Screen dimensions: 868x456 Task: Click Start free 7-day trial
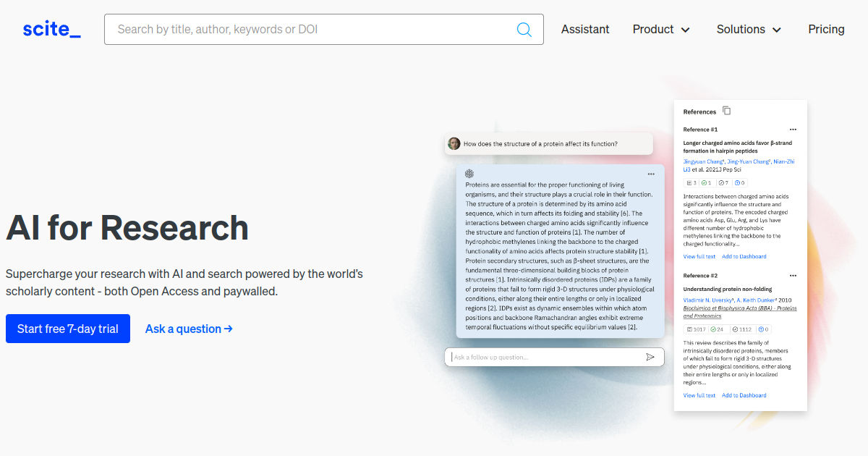pos(68,329)
